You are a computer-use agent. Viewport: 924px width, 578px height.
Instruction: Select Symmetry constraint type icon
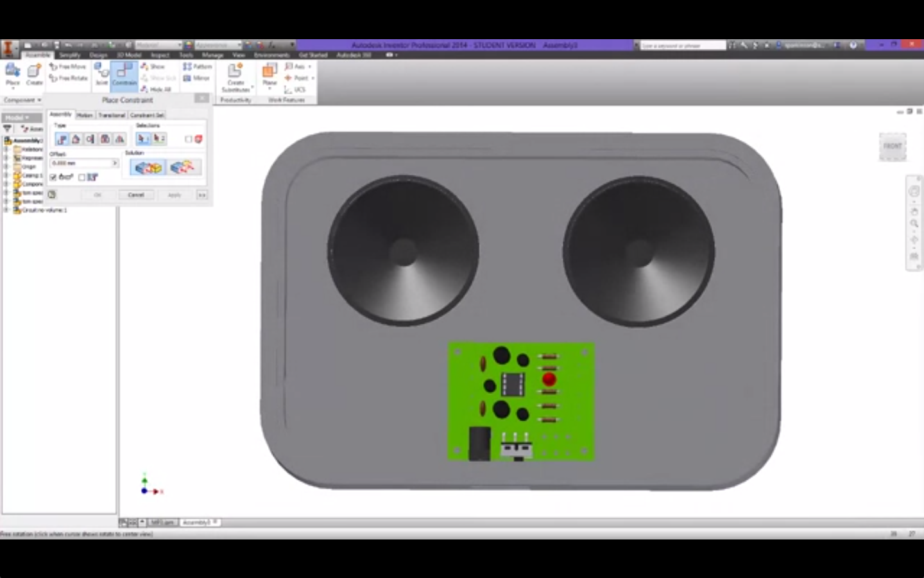tap(119, 139)
